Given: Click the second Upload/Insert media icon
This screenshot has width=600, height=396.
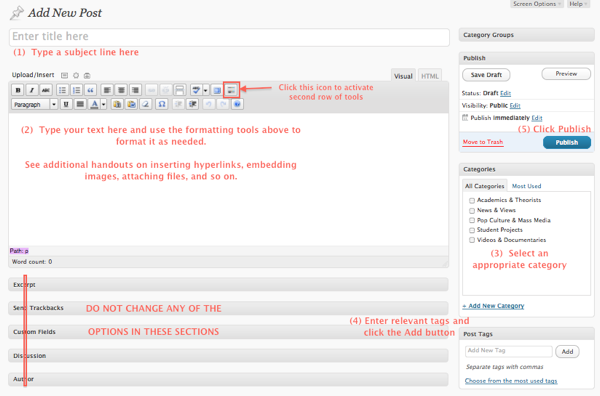Looking at the screenshot, I should (x=76, y=75).
